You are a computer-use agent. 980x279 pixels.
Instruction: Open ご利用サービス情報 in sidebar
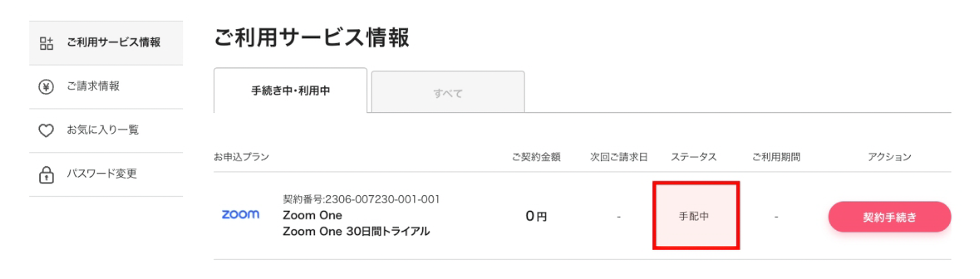106,43
